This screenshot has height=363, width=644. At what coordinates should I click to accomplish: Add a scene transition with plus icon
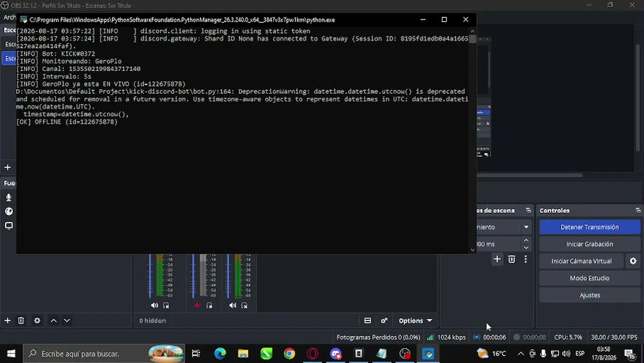coord(497,259)
